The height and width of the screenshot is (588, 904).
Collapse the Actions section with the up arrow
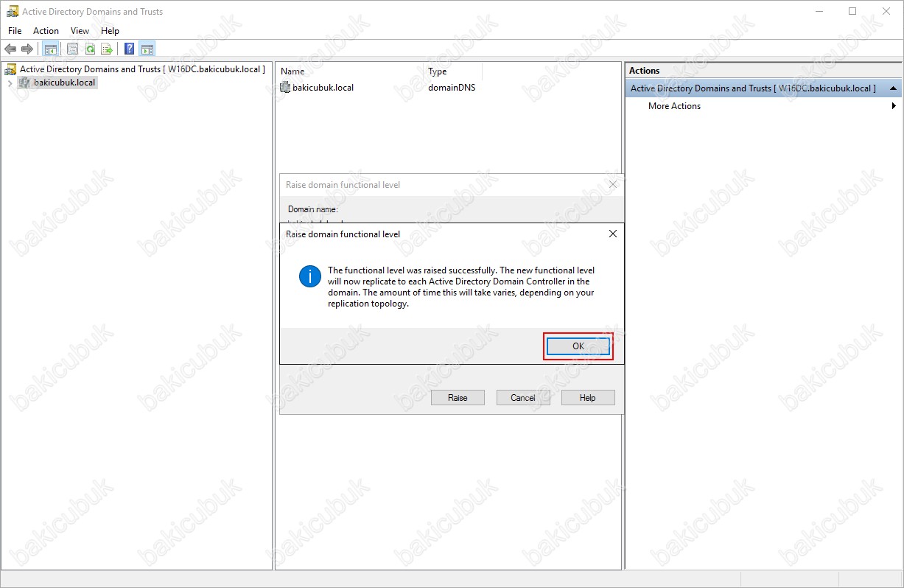tap(893, 88)
